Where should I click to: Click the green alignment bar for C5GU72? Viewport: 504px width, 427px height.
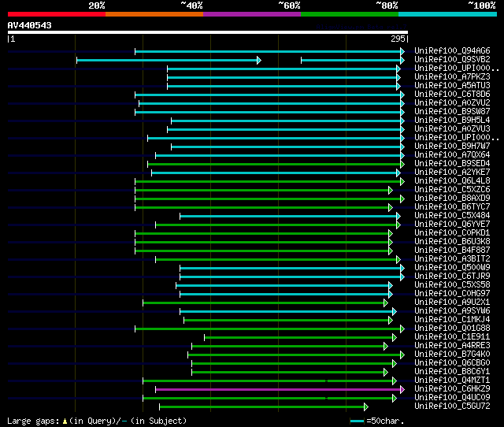click(261, 407)
